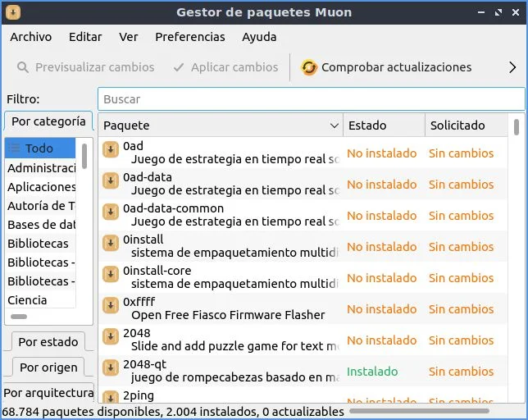The height and width of the screenshot is (420, 528).
Task: Click the package icon for 0xffff
Action: click(111, 305)
